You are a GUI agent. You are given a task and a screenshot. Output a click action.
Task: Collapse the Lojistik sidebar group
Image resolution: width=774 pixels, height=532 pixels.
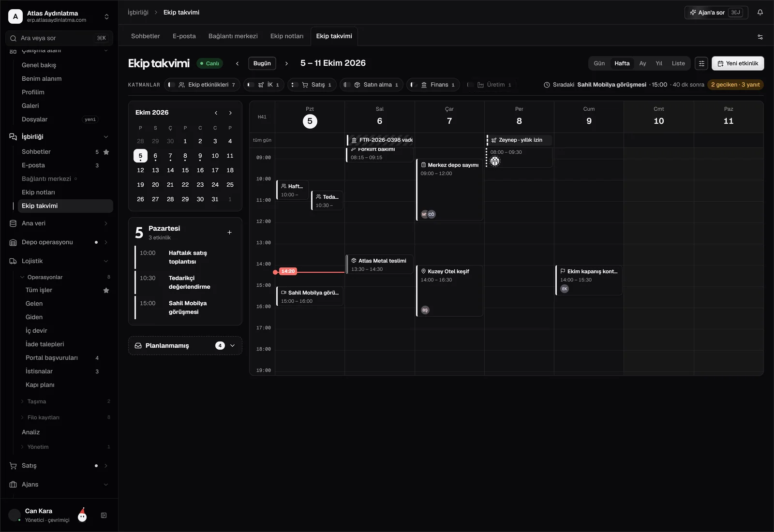pos(106,261)
